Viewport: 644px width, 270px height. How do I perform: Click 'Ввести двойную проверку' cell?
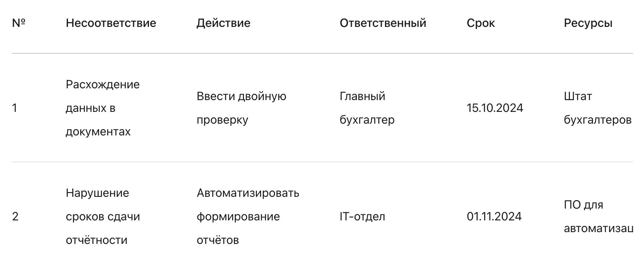[241, 108]
